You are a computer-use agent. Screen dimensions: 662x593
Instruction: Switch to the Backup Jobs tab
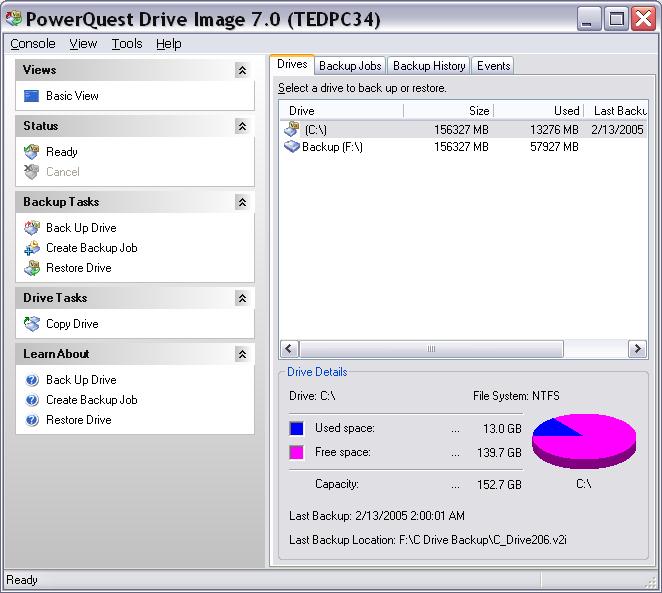(x=350, y=66)
